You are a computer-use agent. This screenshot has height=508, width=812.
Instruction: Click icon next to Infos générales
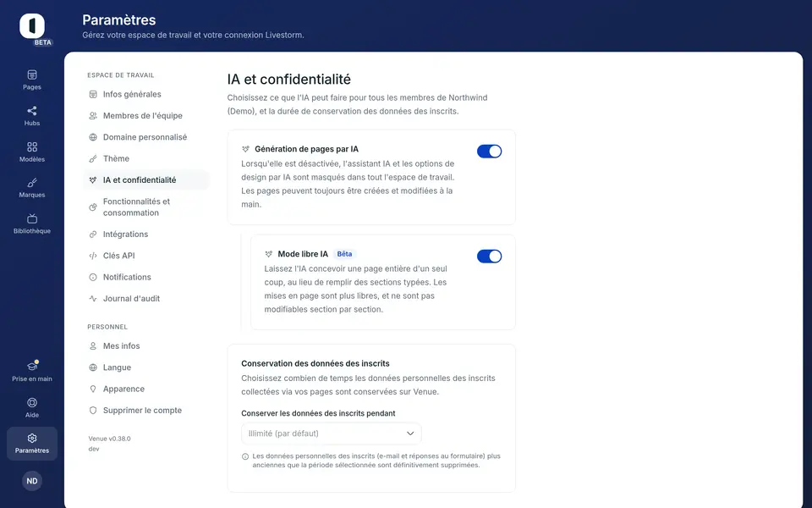93,94
